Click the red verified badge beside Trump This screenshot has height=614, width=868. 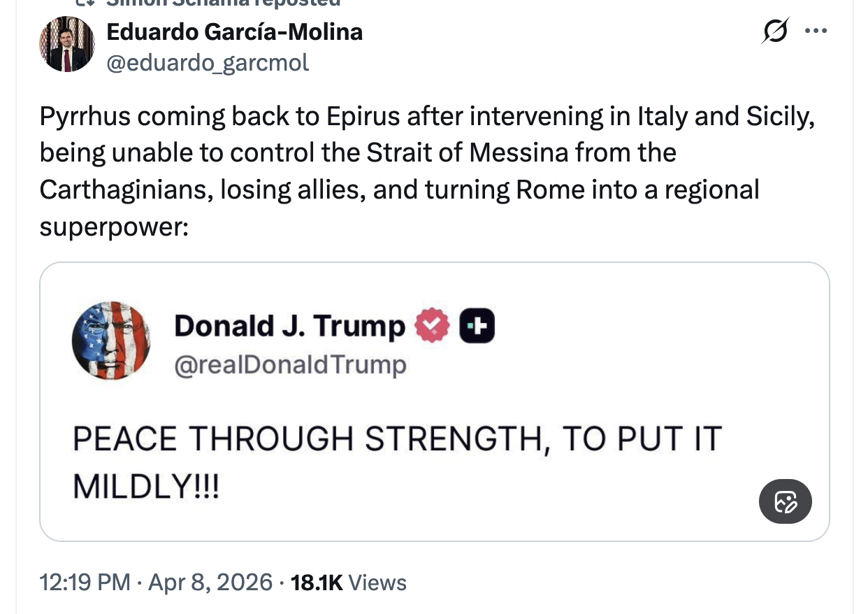tap(433, 326)
